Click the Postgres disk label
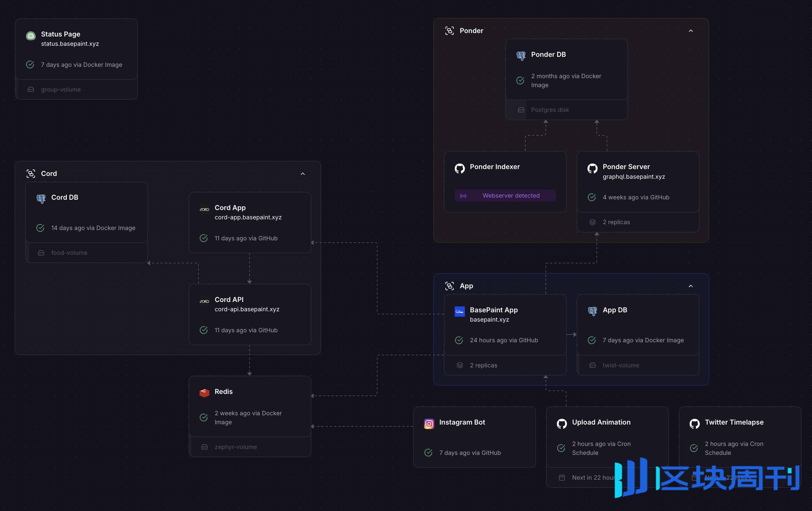 click(550, 110)
